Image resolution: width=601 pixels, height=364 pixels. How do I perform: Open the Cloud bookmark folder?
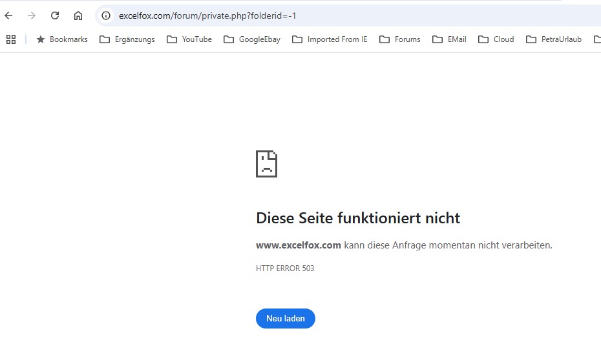tap(496, 39)
